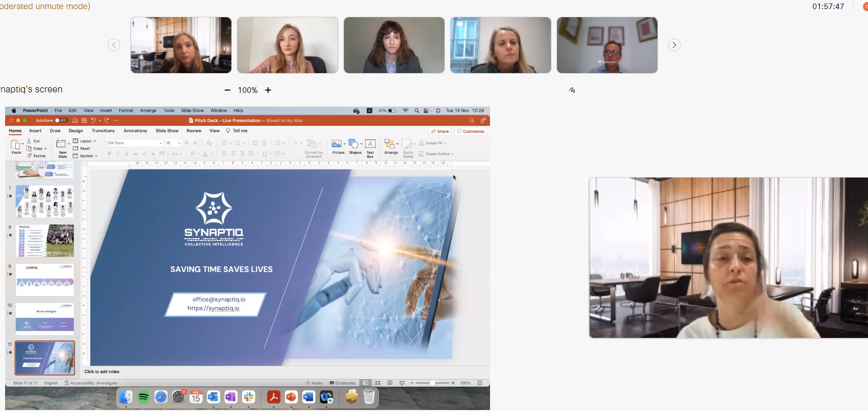Open the Transitions ribbon tab
The height and width of the screenshot is (411, 868).
click(103, 131)
